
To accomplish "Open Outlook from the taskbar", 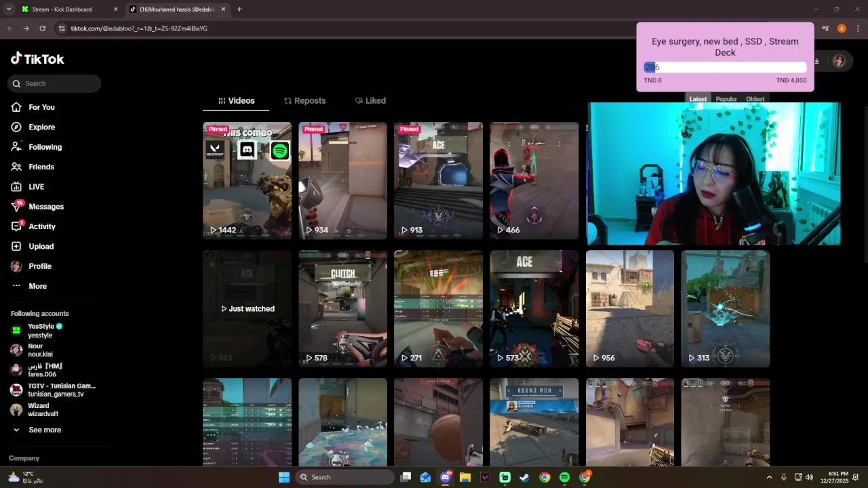I will click(425, 477).
